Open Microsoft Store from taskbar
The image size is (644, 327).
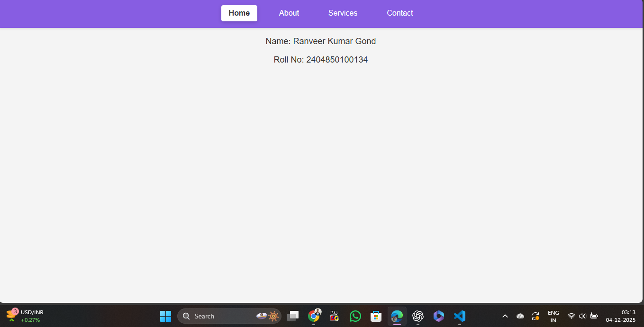point(376,316)
